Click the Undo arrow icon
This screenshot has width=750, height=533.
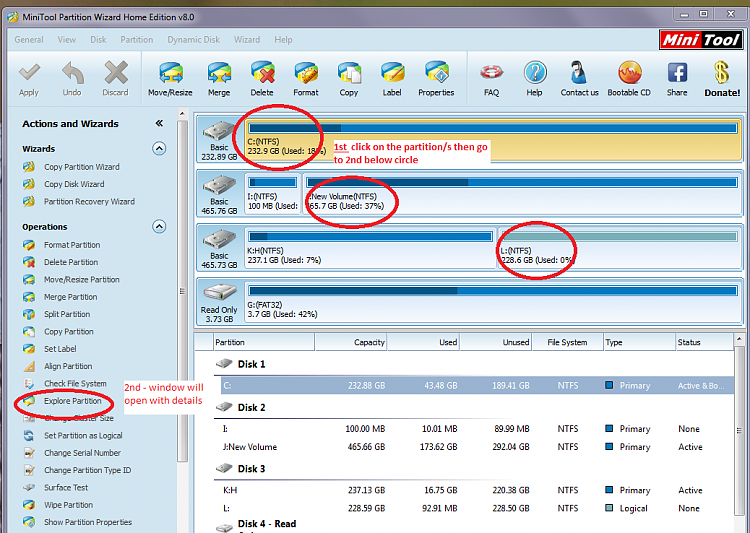pos(72,73)
